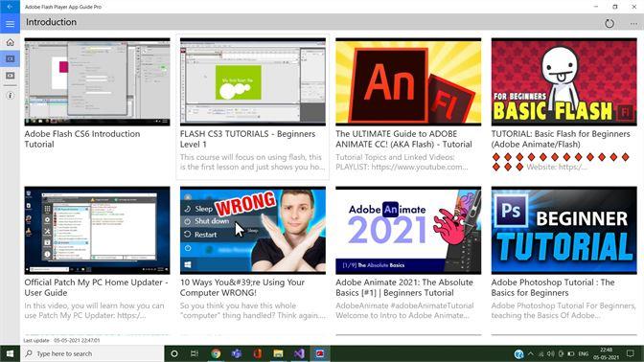Image resolution: width=644 pixels, height=362 pixels.
Task: Click title 'Adobe Animate 2021: The Absolute Basics'
Action: [x=404, y=287]
